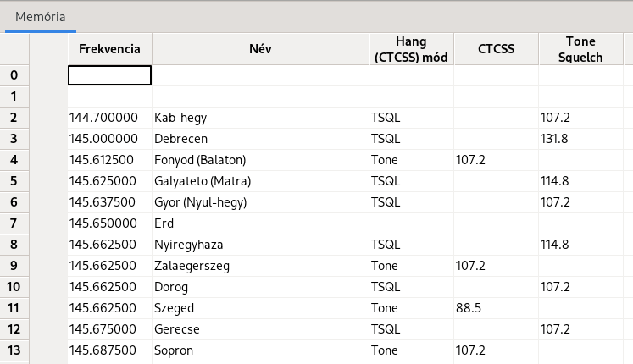Viewport: 633px width, 364px height.
Task: Click the CTCSS column header
Action: [x=496, y=49]
